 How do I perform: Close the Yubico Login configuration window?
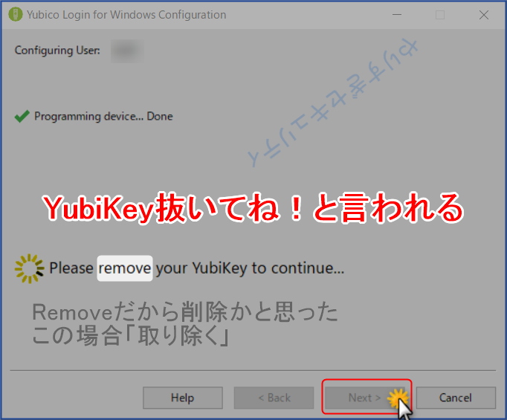(484, 15)
